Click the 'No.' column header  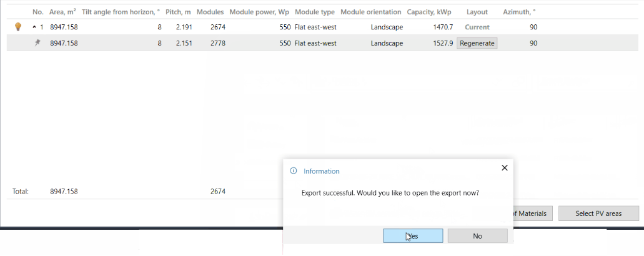[37, 12]
